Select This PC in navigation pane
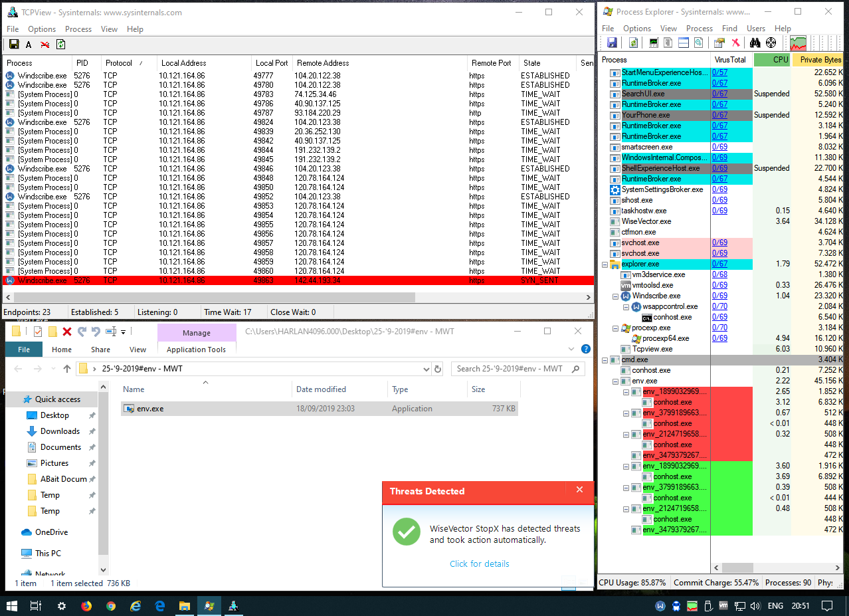Screen dimensions: 849x616 pyautogui.click(x=48, y=553)
